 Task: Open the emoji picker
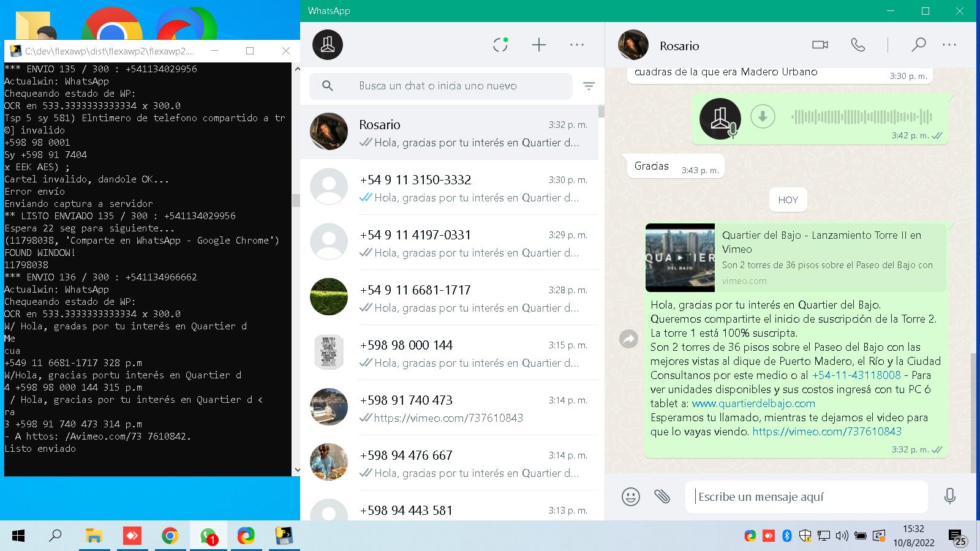tap(630, 497)
